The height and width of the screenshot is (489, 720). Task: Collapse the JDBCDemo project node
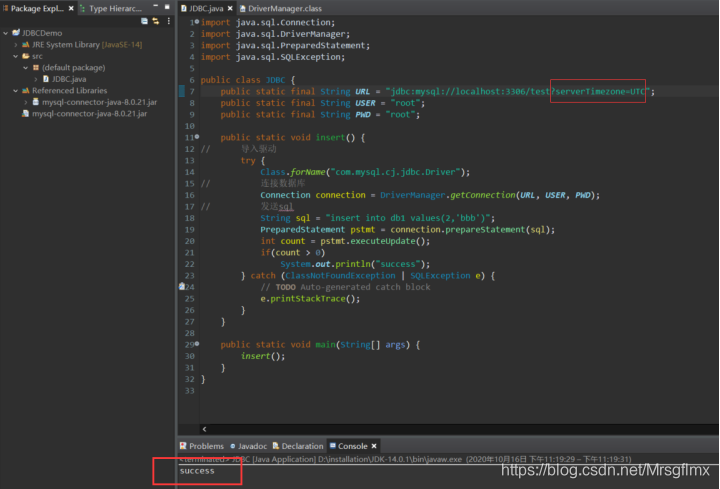point(6,33)
